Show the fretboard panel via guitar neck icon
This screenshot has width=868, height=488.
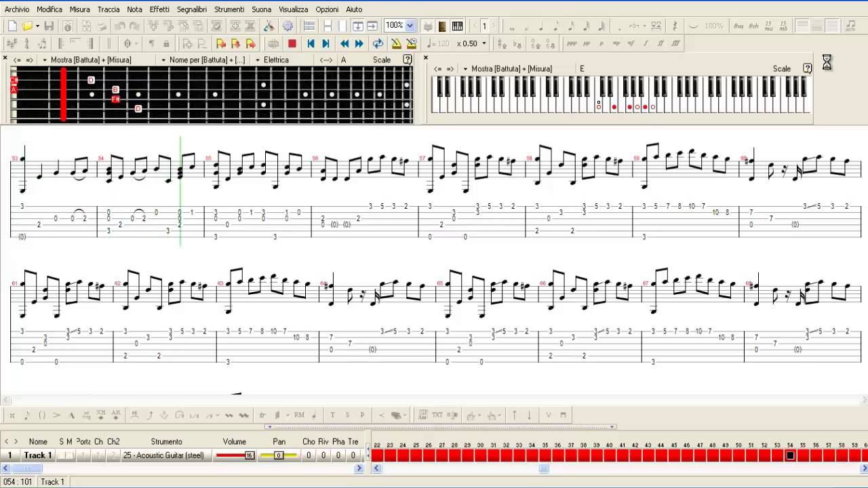coord(443,26)
